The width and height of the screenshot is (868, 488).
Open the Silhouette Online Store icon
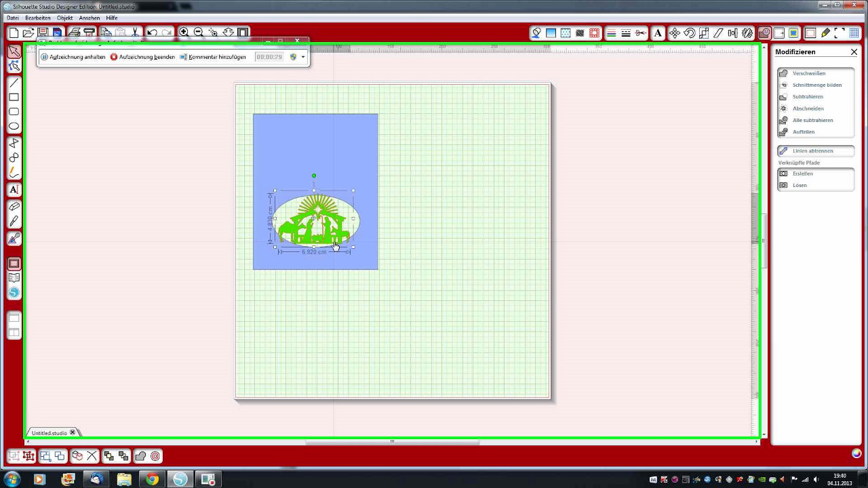pyautogui.click(x=14, y=293)
